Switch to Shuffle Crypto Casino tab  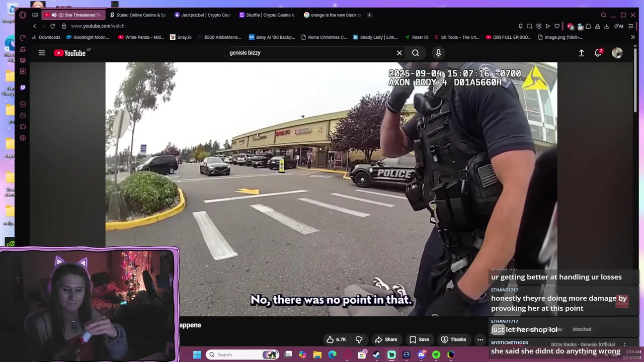tap(267, 15)
